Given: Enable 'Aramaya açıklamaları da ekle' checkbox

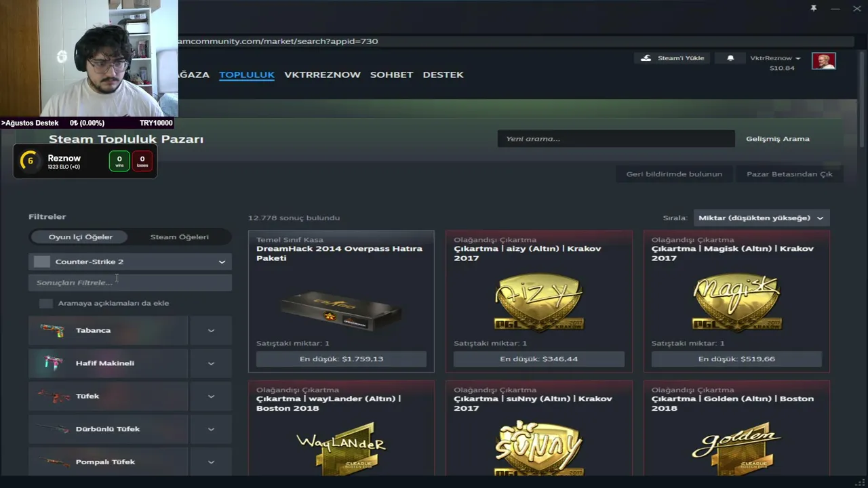Looking at the screenshot, I should coord(45,304).
